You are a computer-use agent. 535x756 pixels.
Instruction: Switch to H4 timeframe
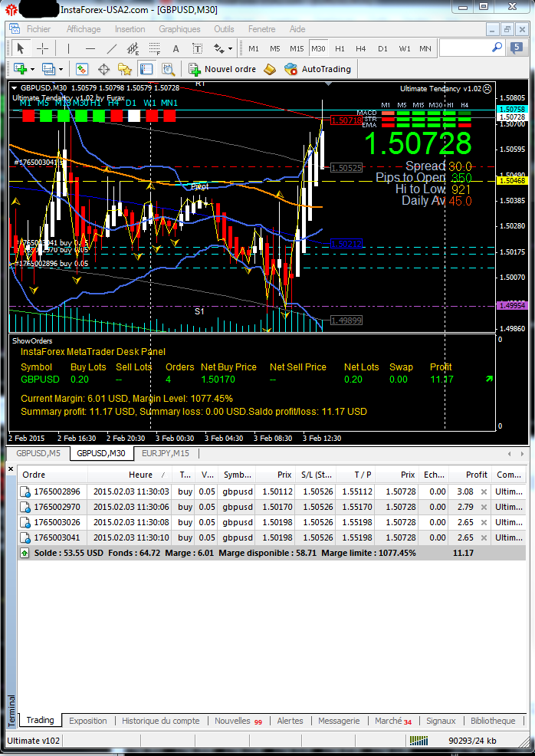[360, 49]
